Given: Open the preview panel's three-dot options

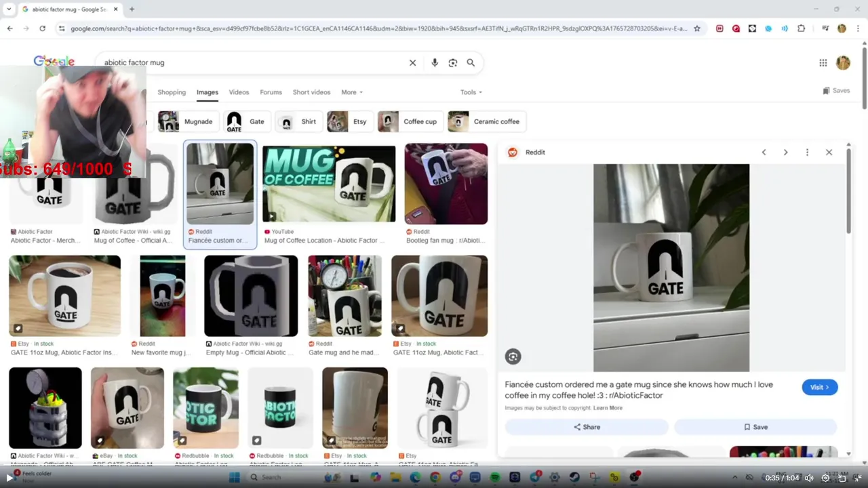Looking at the screenshot, I should click(x=807, y=152).
